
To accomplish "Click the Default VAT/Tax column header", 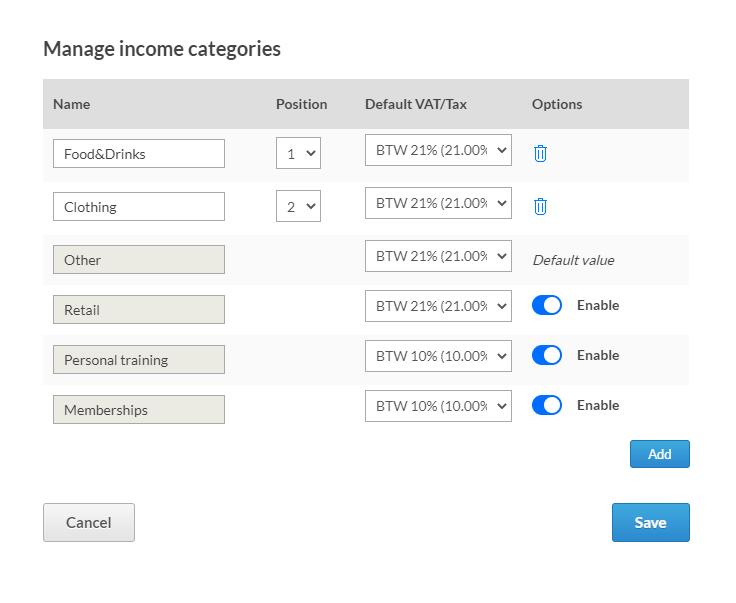I will pos(416,104).
